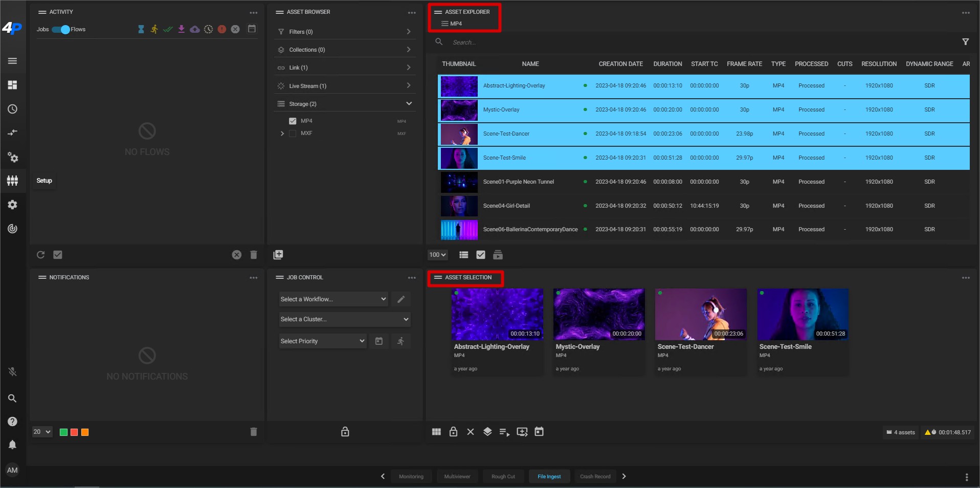Viewport: 980px width, 488px height.
Task: Uncheck the MP4 storage checkbox
Action: pyautogui.click(x=293, y=121)
